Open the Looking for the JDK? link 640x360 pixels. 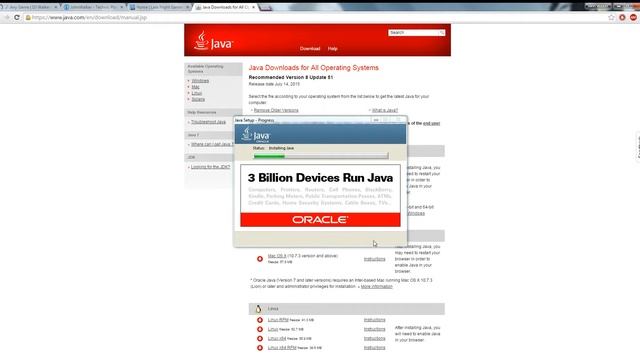[210, 167]
